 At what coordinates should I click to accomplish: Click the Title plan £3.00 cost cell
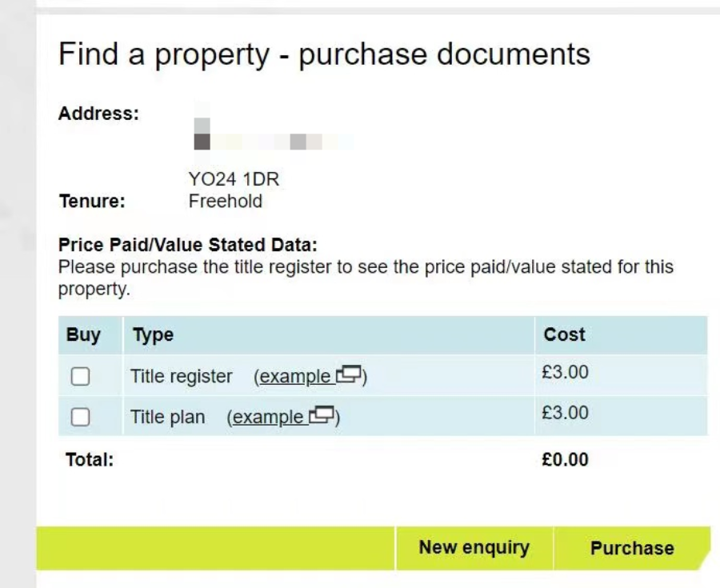pos(566,413)
